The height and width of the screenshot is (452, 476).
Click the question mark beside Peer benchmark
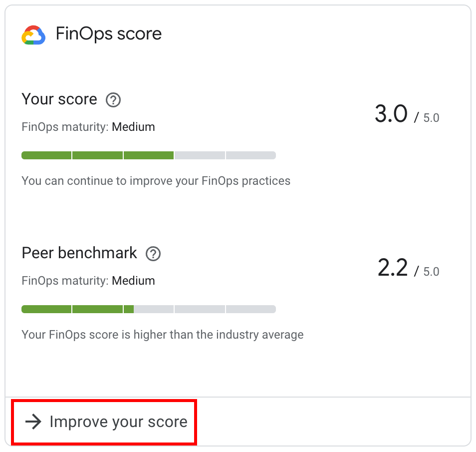154,254
